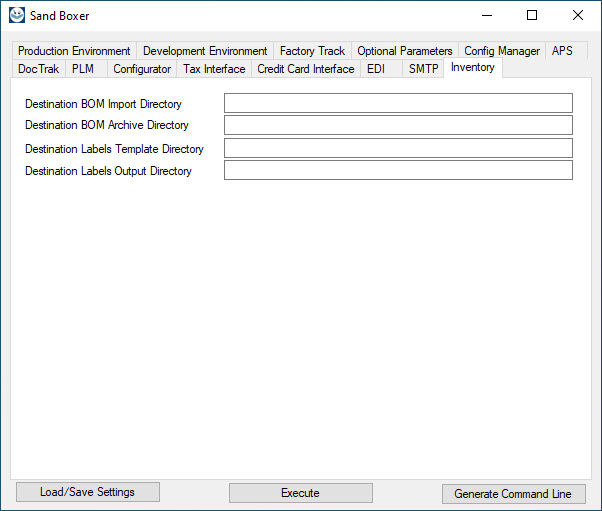The image size is (602, 511).
Task: Click the Destination Labels Template Directory field
Action: [398, 148]
